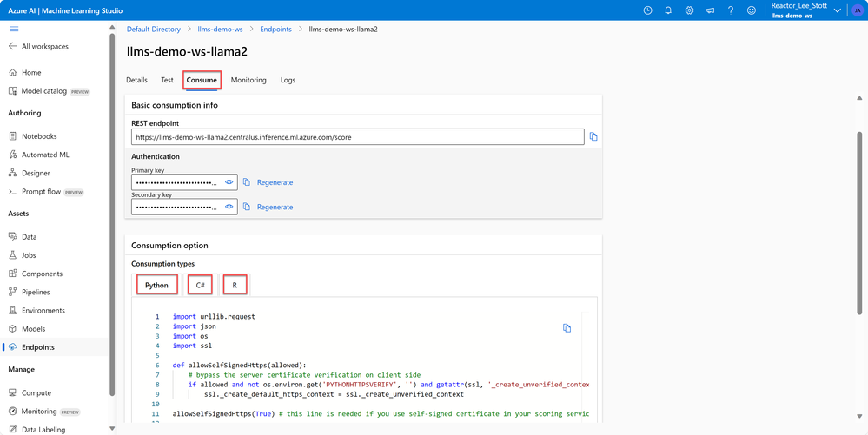Click the sidebar scroll down arrow
This screenshot has width=868, height=435.
pos(113,428)
